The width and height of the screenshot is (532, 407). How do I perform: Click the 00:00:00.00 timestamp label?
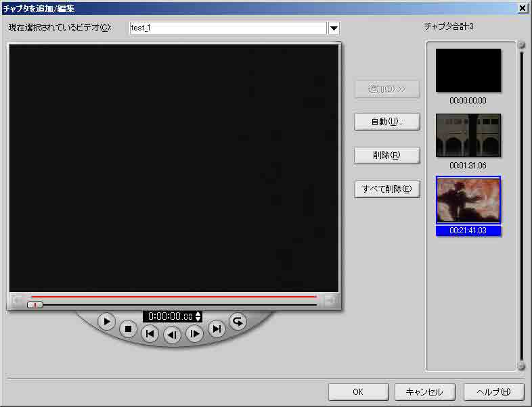468,101
